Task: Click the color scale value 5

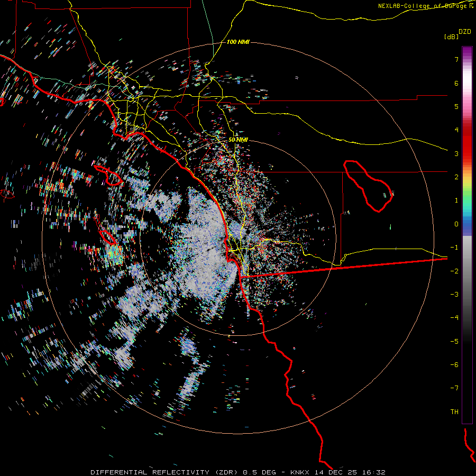Action: [456, 106]
